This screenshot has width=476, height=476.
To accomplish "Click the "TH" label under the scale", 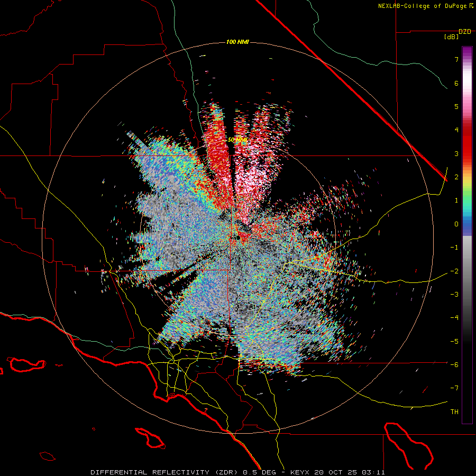I will click(x=454, y=412).
